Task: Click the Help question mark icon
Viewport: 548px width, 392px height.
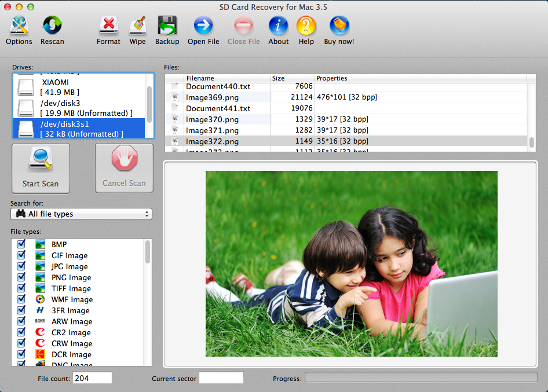Action: [x=306, y=26]
